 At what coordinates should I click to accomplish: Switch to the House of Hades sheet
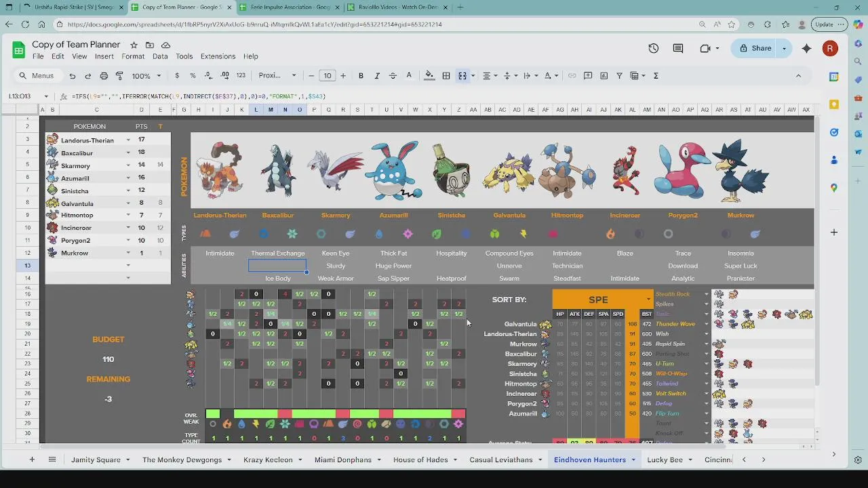[x=420, y=460]
